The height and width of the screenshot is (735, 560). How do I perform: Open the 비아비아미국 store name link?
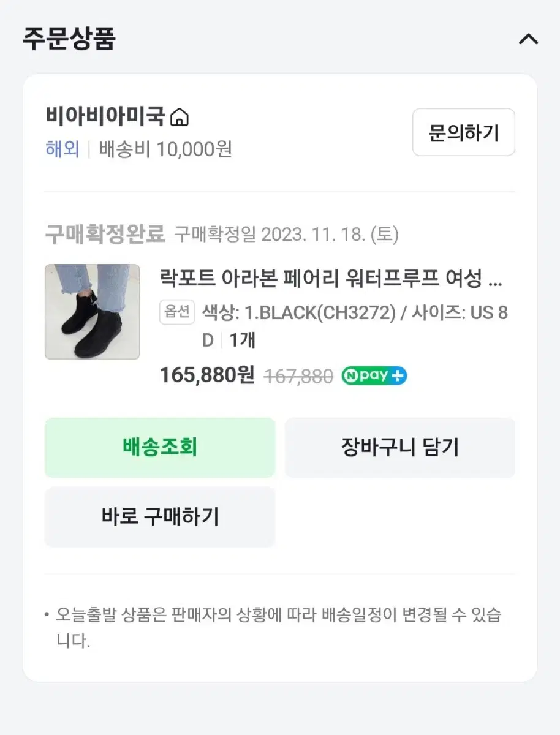coord(105,116)
